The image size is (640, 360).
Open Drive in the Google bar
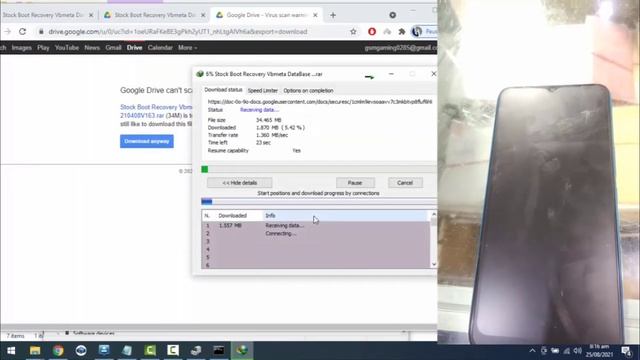134,48
